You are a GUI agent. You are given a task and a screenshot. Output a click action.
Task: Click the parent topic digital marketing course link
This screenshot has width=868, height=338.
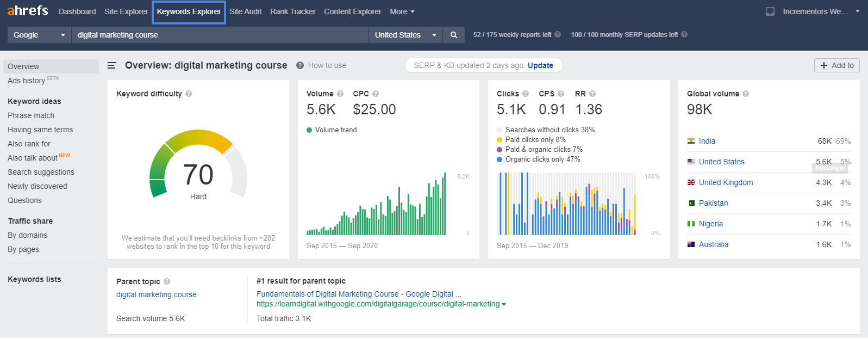(x=157, y=294)
